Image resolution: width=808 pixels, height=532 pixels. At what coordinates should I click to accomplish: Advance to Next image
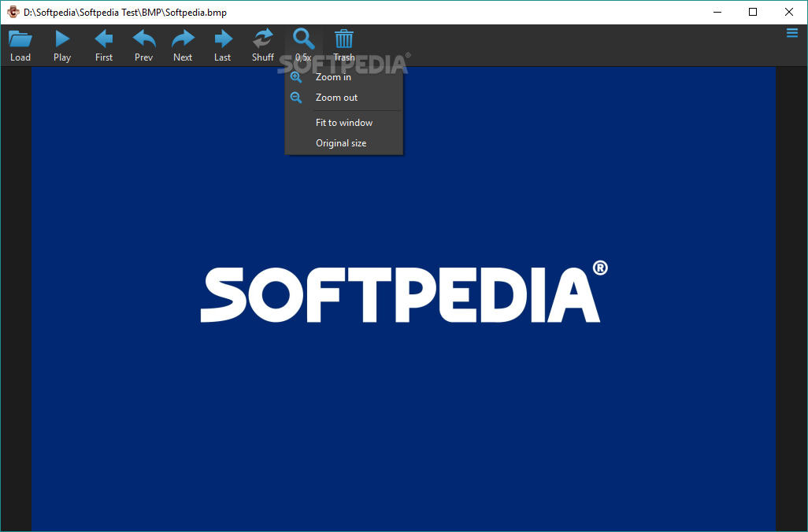pyautogui.click(x=183, y=46)
